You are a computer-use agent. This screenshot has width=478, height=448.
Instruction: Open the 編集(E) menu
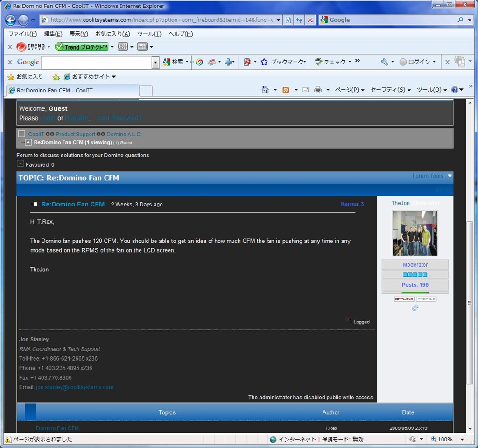(x=53, y=34)
